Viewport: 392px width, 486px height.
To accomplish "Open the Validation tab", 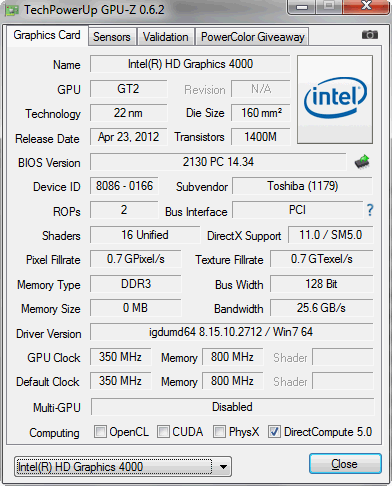I will (x=166, y=37).
